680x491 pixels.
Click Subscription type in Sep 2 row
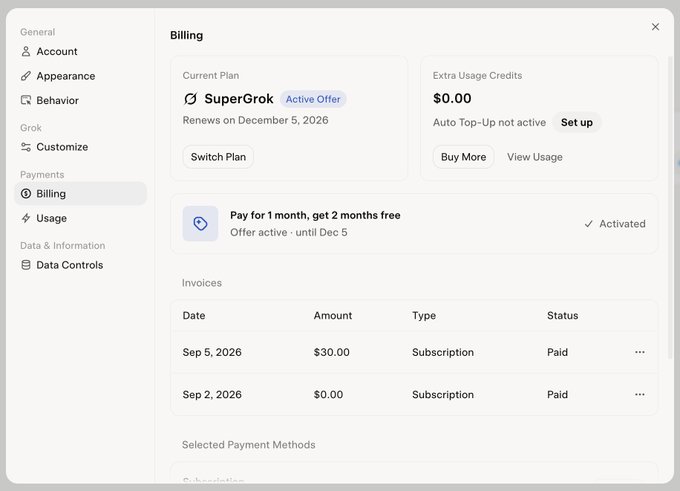click(443, 394)
